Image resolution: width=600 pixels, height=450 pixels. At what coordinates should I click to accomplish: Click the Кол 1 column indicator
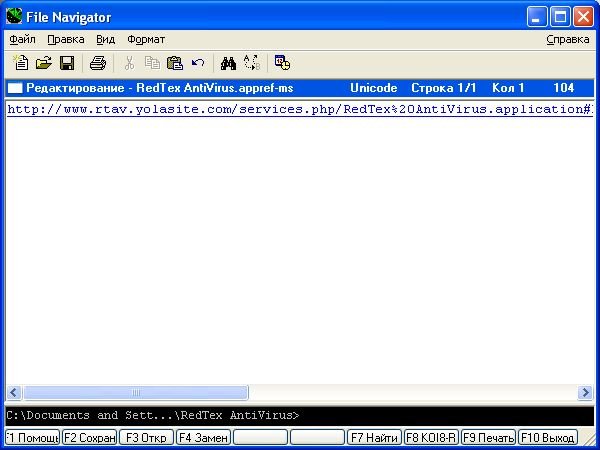[x=508, y=88]
